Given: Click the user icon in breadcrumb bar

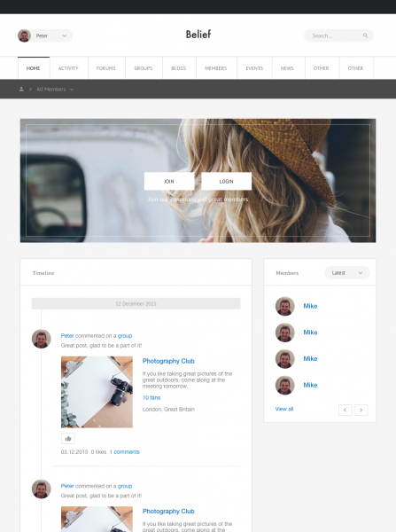Looking at the screenshot, I should point(21,89).
